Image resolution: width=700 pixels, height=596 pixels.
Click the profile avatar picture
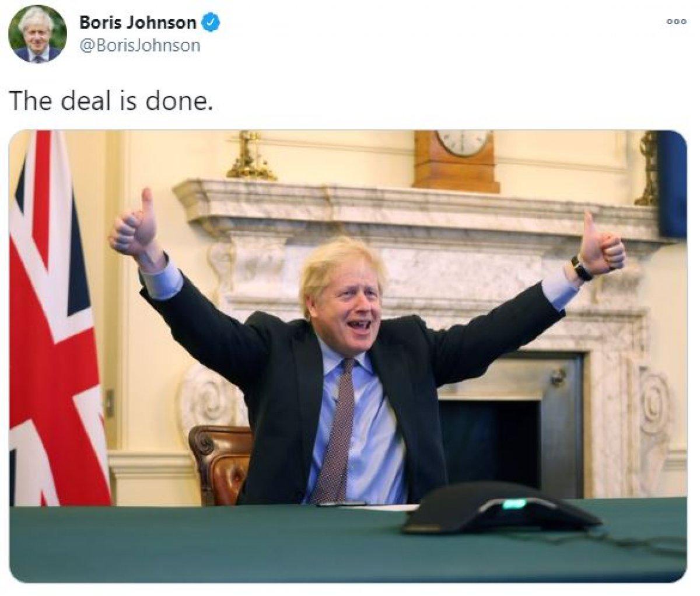coord(37,34)
